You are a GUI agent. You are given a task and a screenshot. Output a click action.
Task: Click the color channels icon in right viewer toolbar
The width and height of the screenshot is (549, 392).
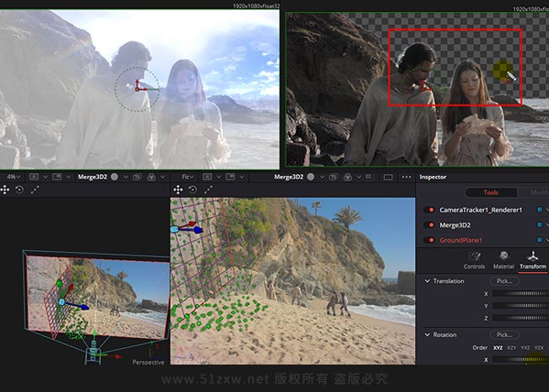[x=348, y=177]
